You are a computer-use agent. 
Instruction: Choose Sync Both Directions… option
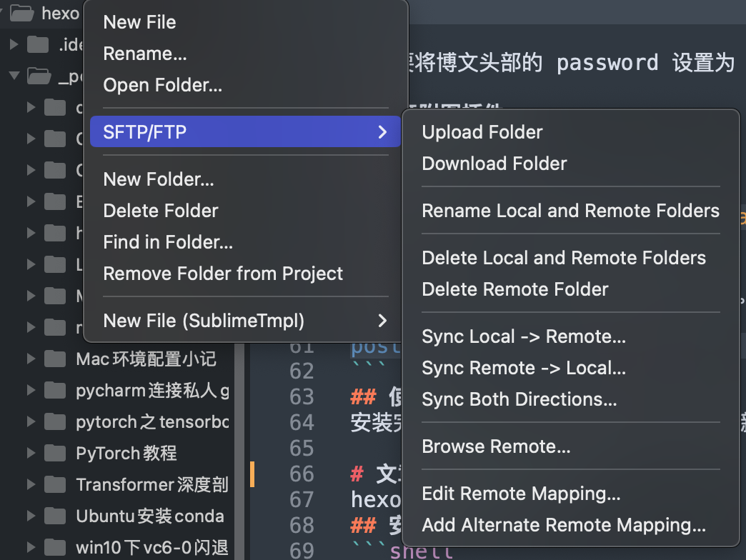[519, 399]
